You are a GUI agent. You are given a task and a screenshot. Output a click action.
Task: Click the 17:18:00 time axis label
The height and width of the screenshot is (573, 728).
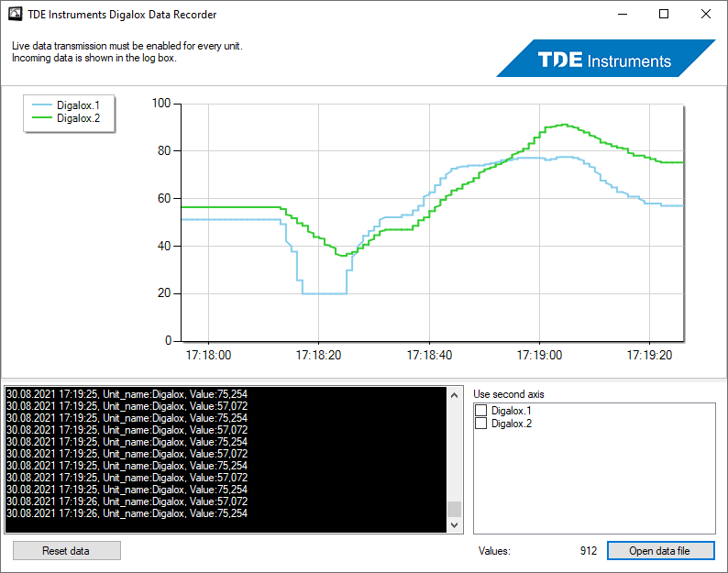tap(208, 355)
